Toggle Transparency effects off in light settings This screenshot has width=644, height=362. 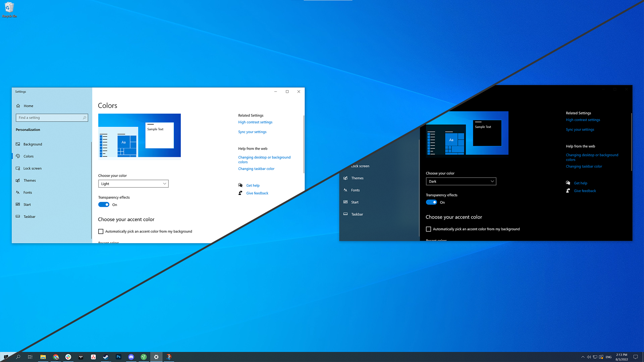[x=104, y=204]
